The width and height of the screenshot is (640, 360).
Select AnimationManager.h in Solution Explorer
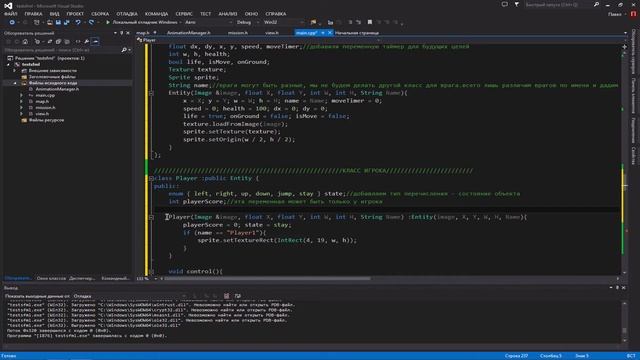pyautogui.click(x=57, y=89)
